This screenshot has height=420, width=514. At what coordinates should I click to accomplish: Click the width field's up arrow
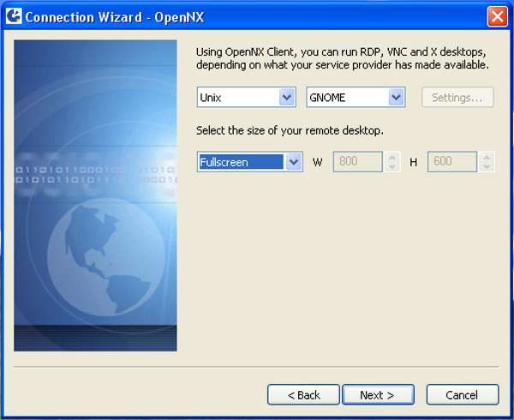(392, 157)
